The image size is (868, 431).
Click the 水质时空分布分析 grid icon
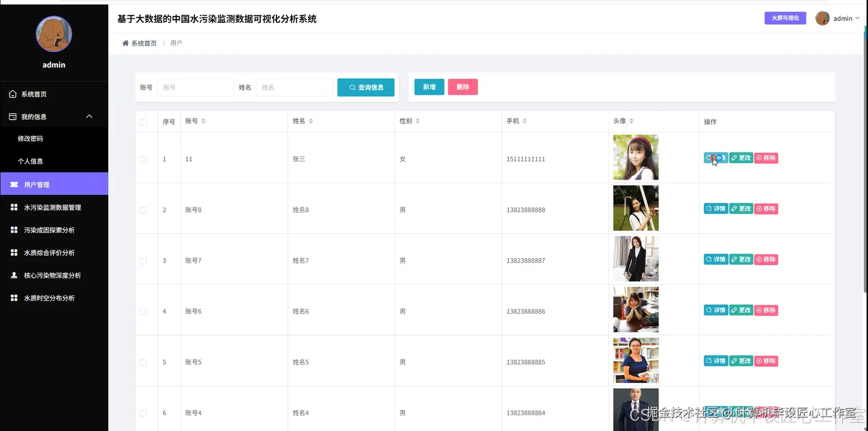point(14,298)
